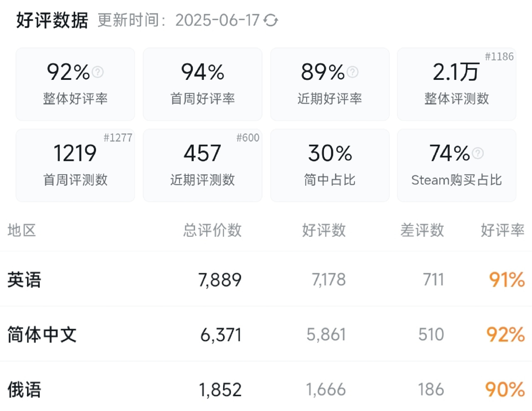Viewport: 532px width, 411px height.
Task: Select the 首周好评率 94% card
Action: tap(202, 84)
